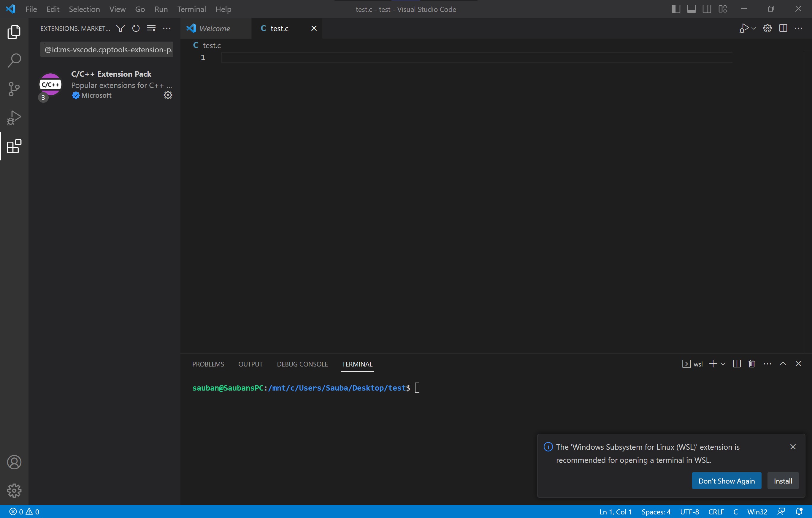Expand the run/debug dropdown arrow
Image resolution: width=812 pixels, height=518 pixels.
(754, 28)
